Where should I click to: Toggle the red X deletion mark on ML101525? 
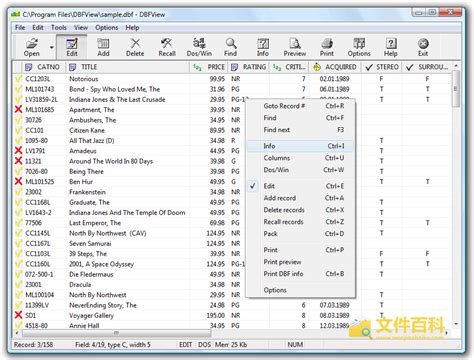coord(18,182)
